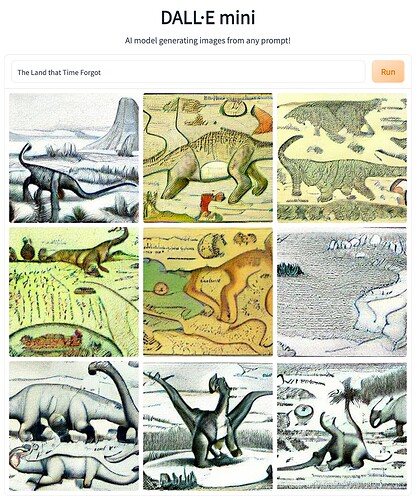
Task: Open the center orange and green map image
Action: (208, 292)
